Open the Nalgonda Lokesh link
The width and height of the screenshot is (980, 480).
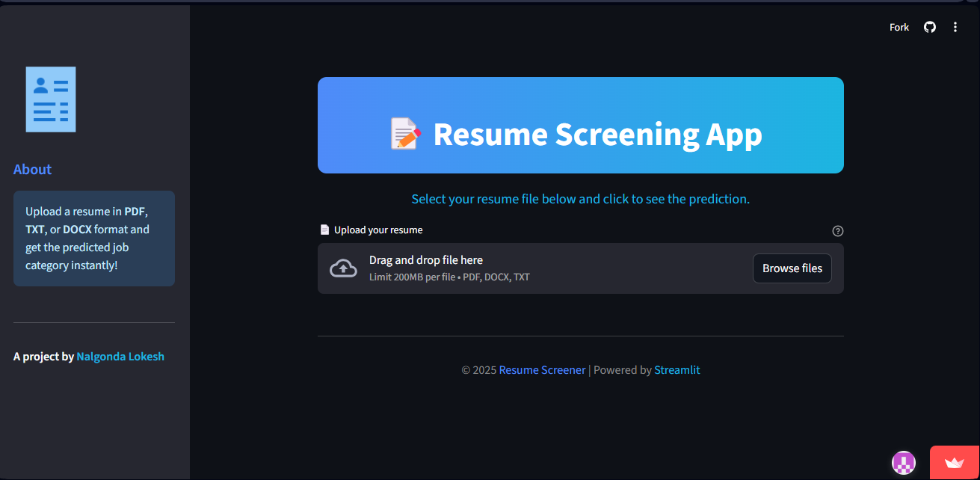[x=120, y=357]
